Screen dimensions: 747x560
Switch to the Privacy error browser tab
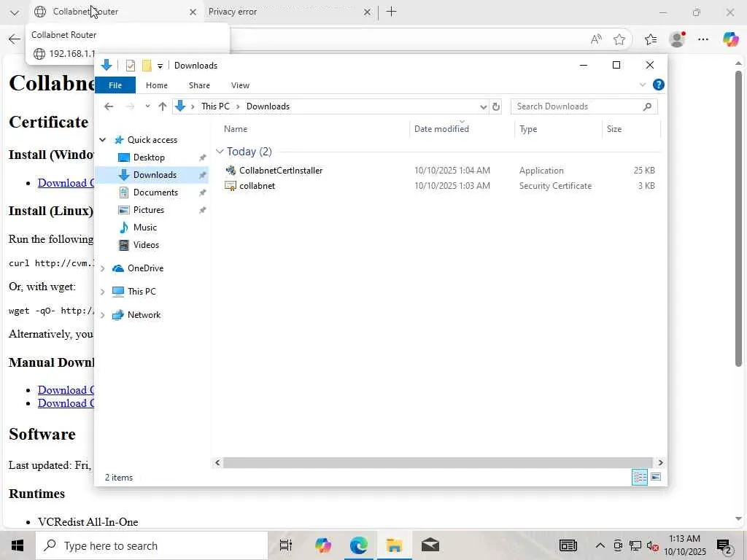click(x=285, y=12)
